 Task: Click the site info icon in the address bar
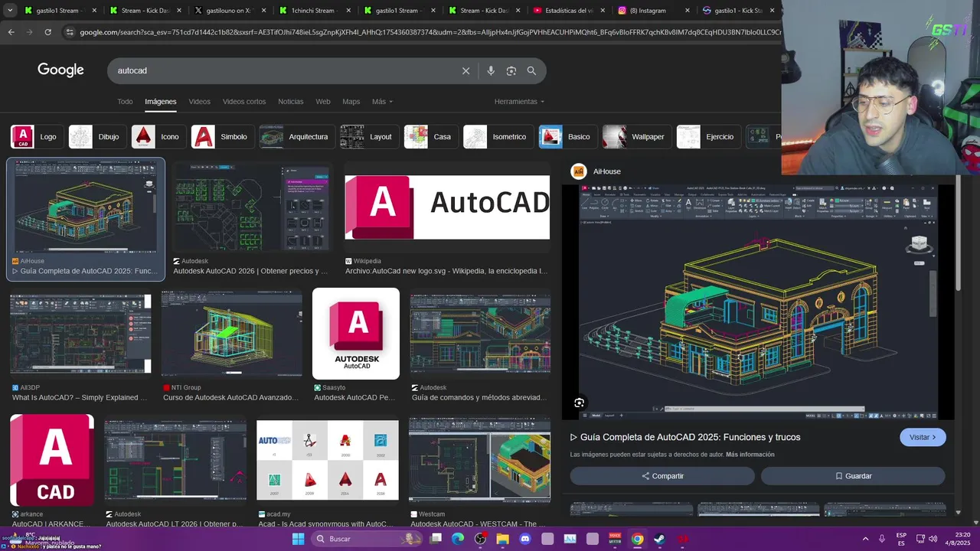70,32
